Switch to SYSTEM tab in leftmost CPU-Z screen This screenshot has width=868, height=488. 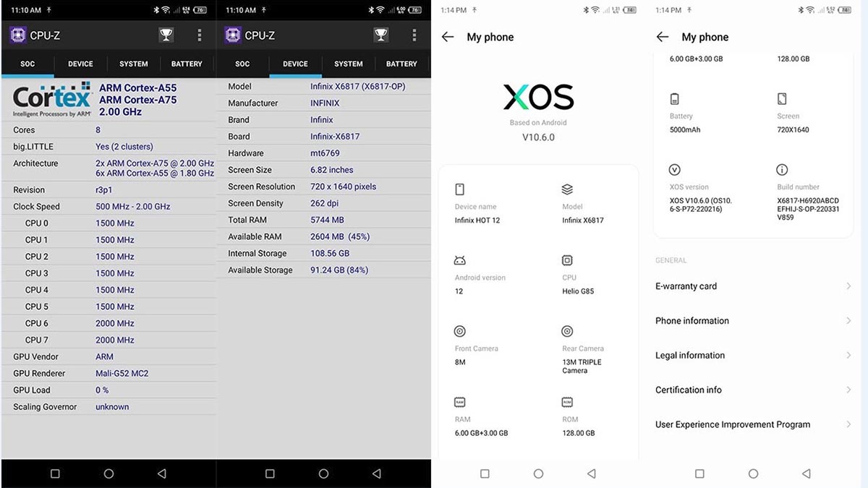(133, 64)
